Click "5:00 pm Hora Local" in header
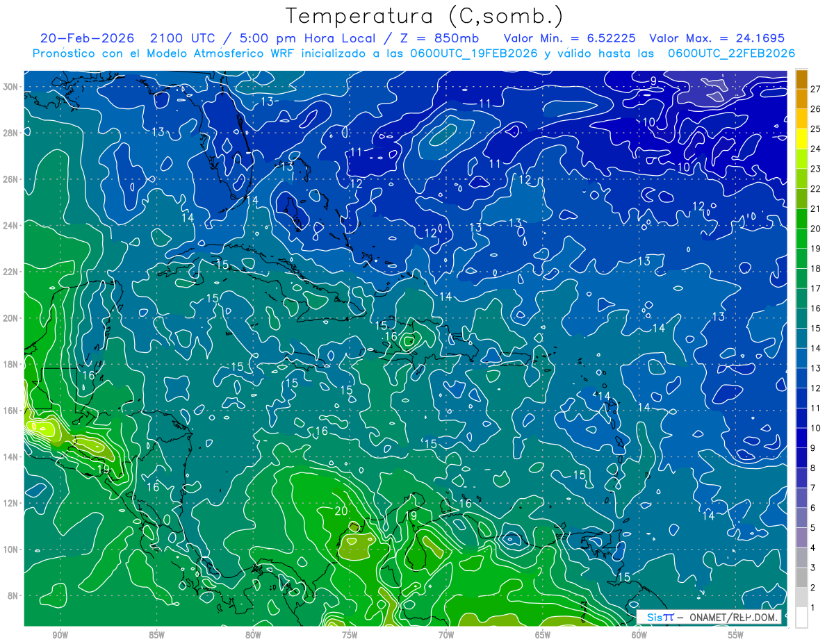834x644 pixels. pos(309,38)
